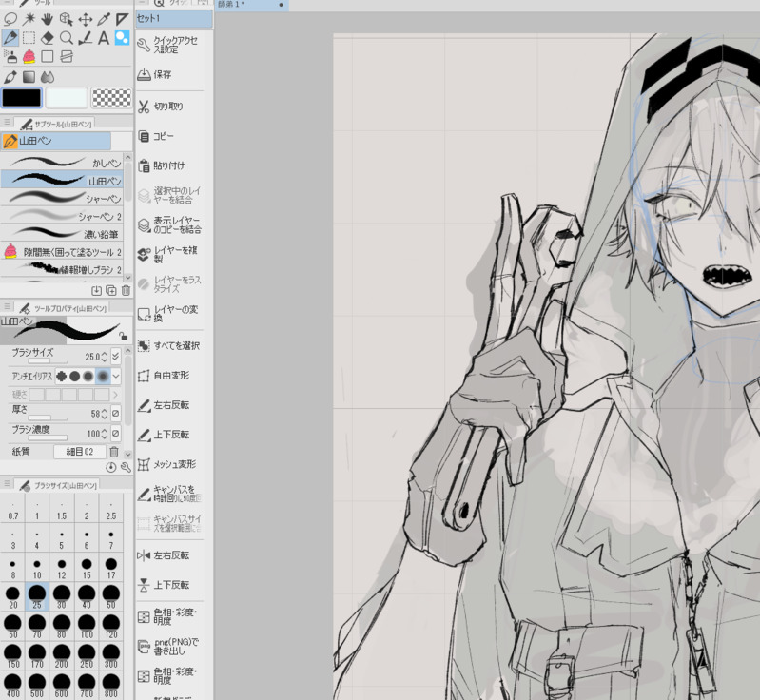This screenshot has height=700, width=760.
Task: Click the ツールプロパティ[山田ペン] panel tab
Action: 62,308
